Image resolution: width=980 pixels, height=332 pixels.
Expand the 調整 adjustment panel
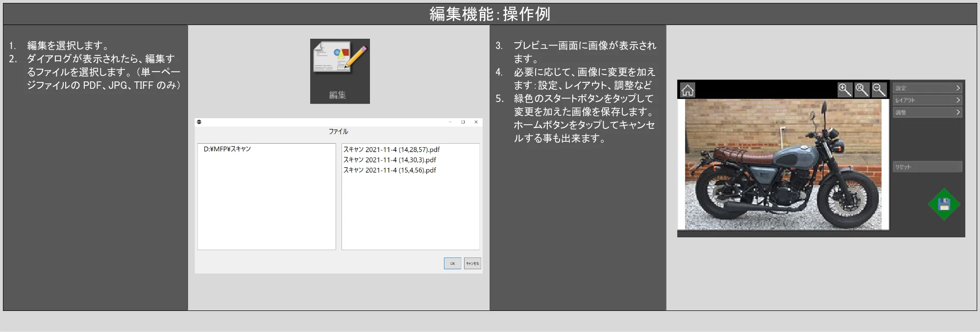(x=927, y=112)
